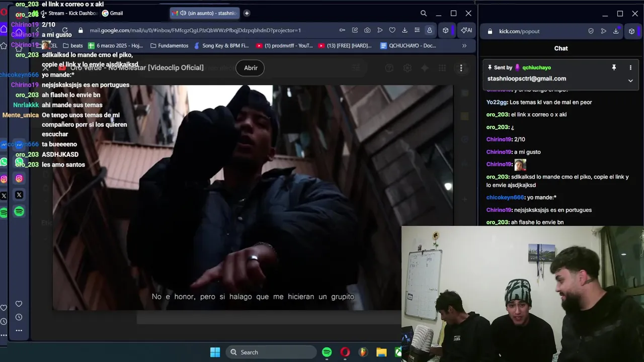Open the X (Twitter) sidebar shortcut

(x=19, y=195)
